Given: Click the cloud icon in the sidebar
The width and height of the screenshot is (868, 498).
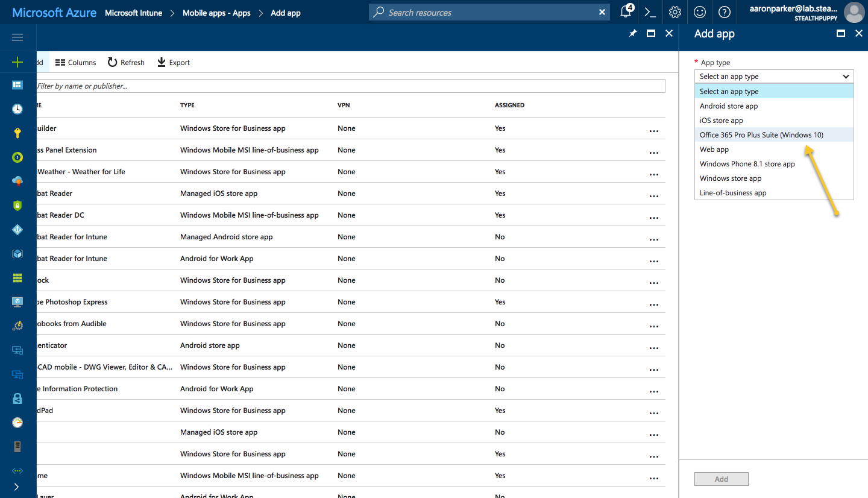Looking at the screenshot, I should pyautogui.click(x=17, y=181).
